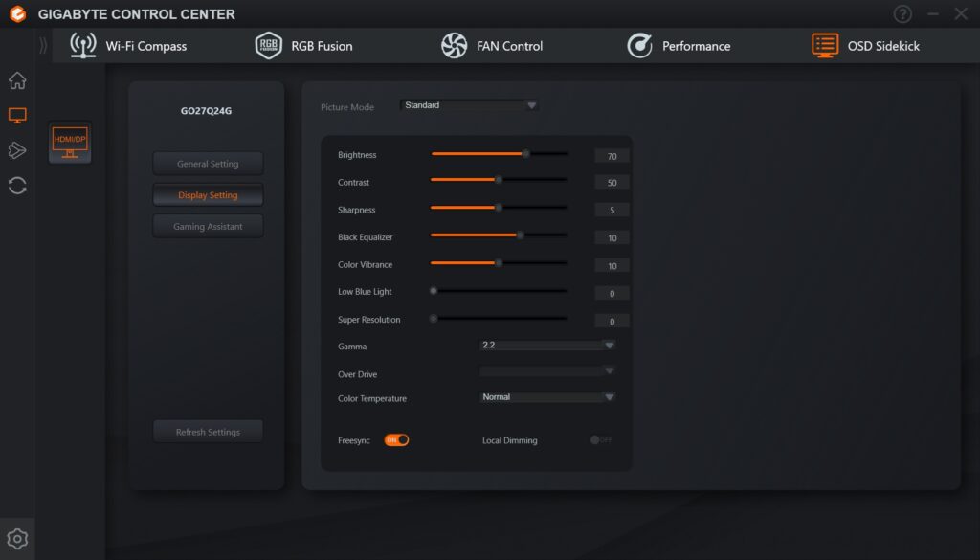Open the update sync arrows icon
Viewport: 980px width, 560px height.
pyautogui.click(x=17, y=186)
